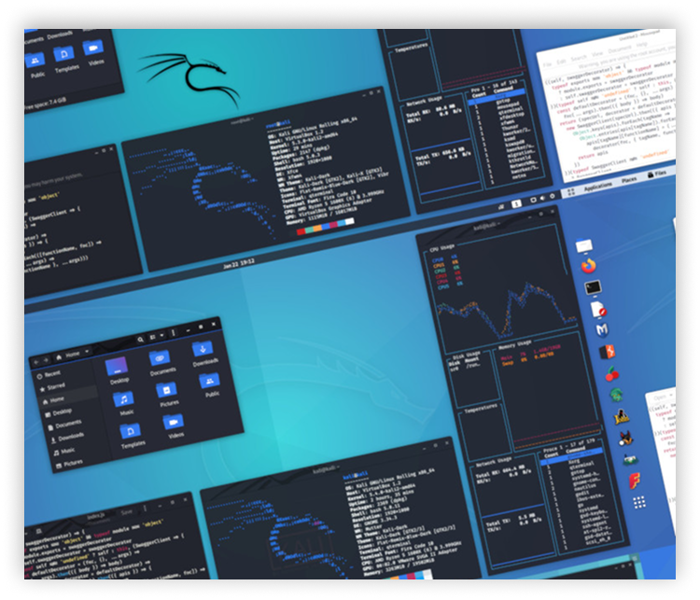Open the Metasploit shield icon in dock

pos(602,330)
